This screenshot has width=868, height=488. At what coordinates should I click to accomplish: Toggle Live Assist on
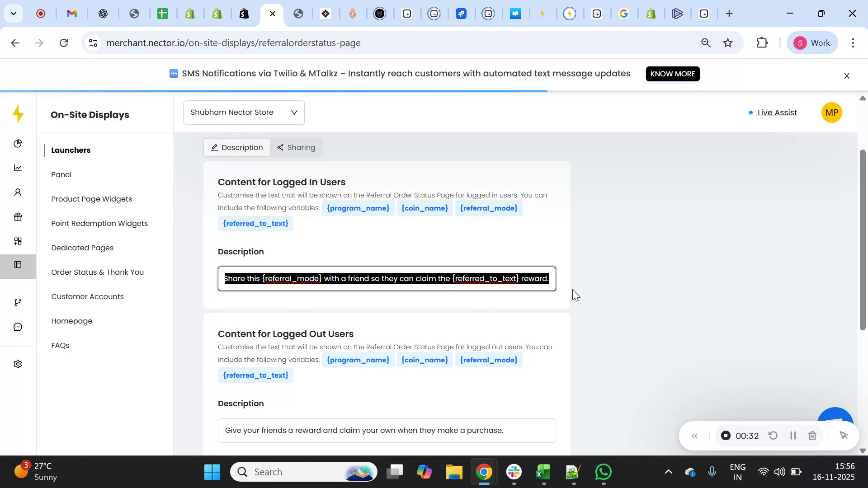click(x=776, y=113)
